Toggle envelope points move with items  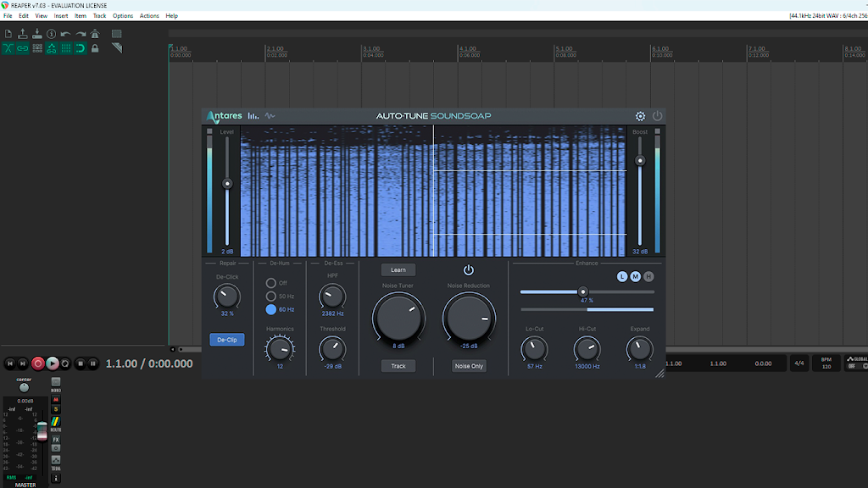point(52,48)
